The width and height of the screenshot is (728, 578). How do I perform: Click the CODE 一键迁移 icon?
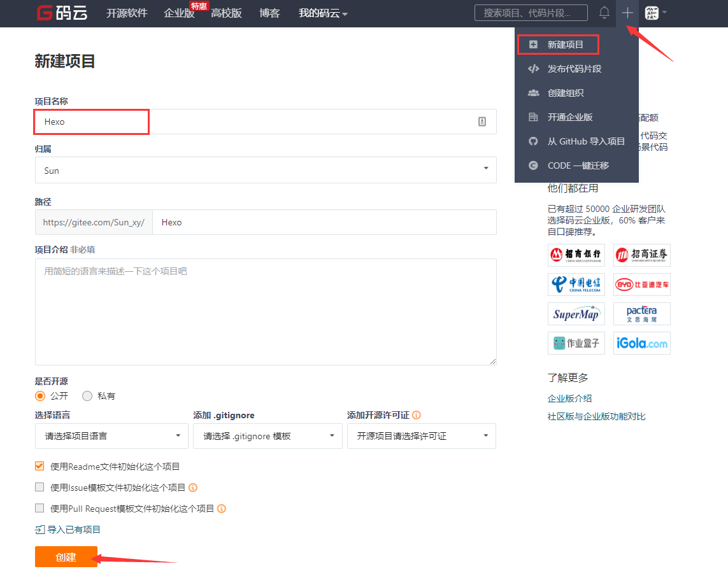pos(533,165)
